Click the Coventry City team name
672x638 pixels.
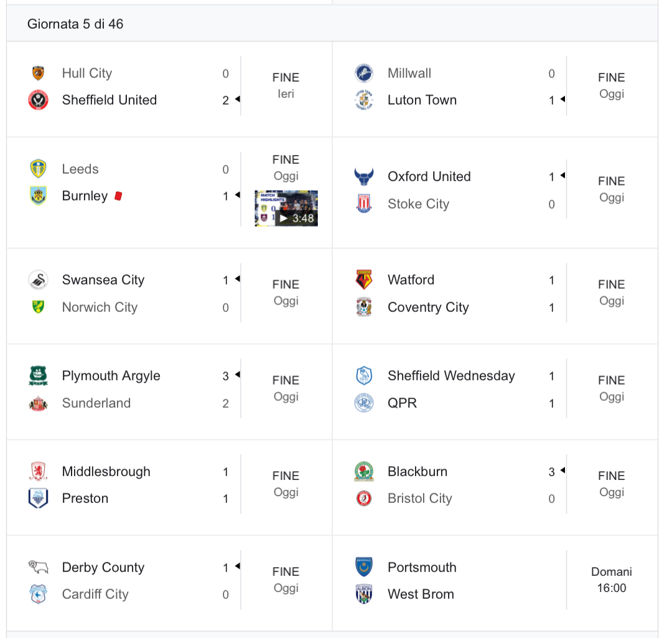click(428, 307)
